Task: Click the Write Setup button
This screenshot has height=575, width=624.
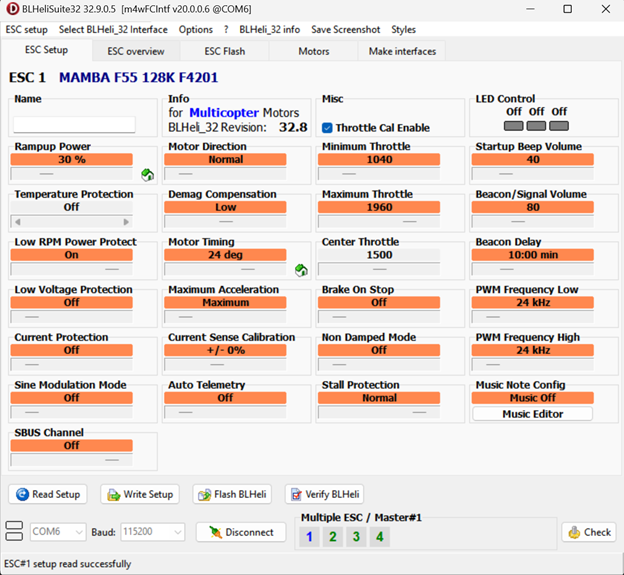Action: point(140,494)
